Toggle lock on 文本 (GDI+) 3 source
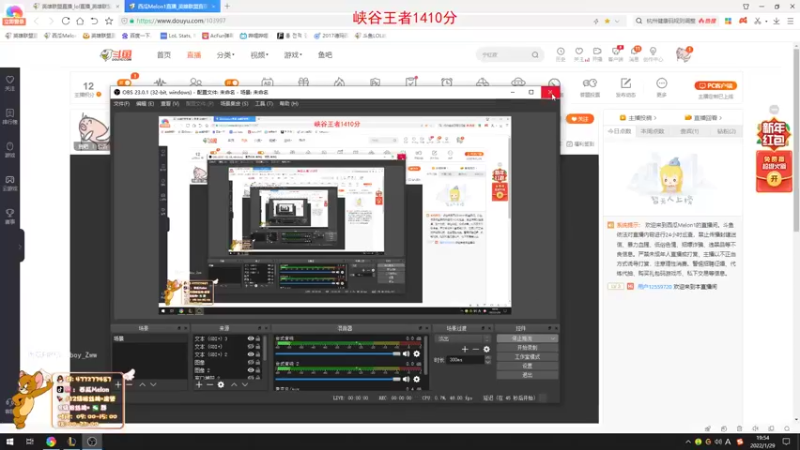Screen dimensions: 800x450 pos(258,338)
